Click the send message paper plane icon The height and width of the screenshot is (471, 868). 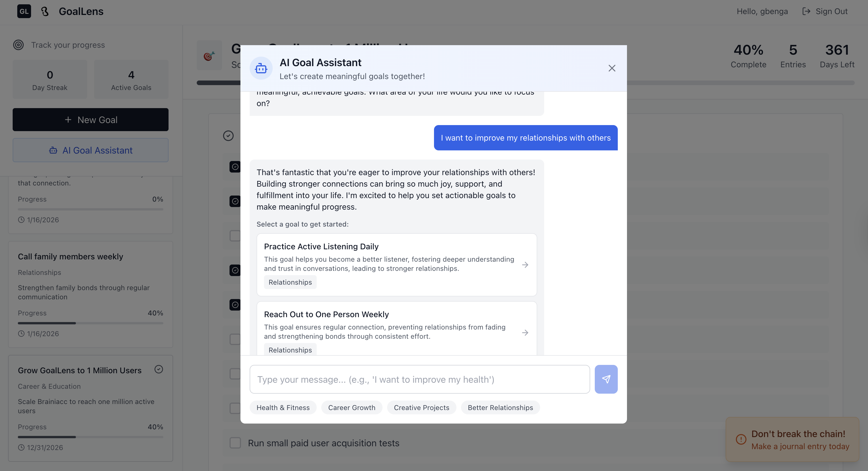(x=606, y=379)
